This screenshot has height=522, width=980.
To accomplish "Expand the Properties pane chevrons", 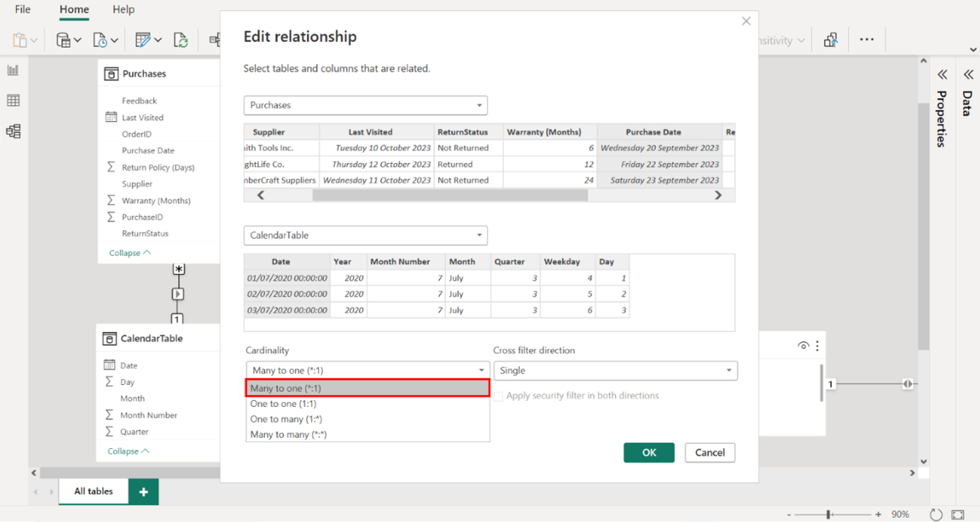I will coord(943,75).
